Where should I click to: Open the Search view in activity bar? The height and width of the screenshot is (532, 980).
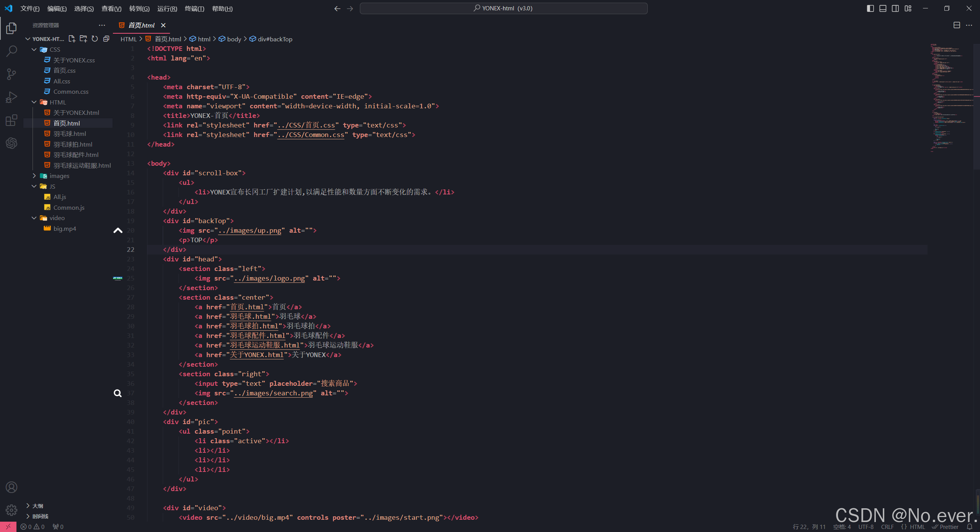(11, 51)
